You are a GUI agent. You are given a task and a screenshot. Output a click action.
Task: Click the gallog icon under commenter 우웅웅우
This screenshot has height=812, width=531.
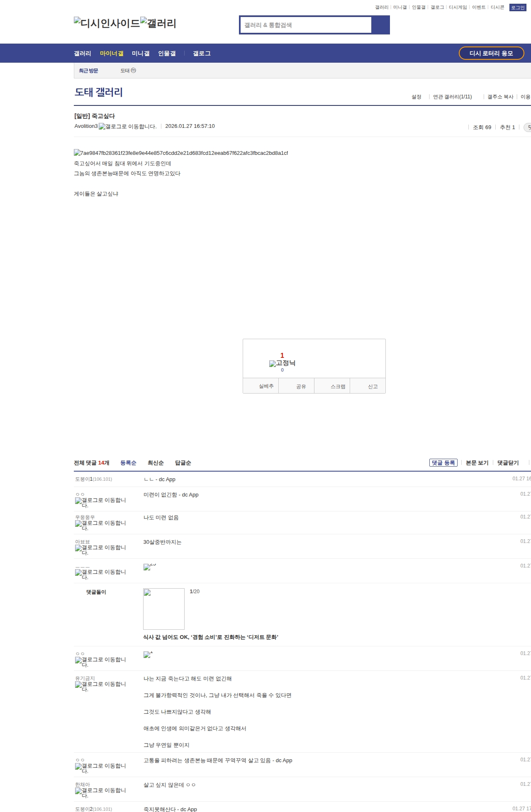pos(100,525)
